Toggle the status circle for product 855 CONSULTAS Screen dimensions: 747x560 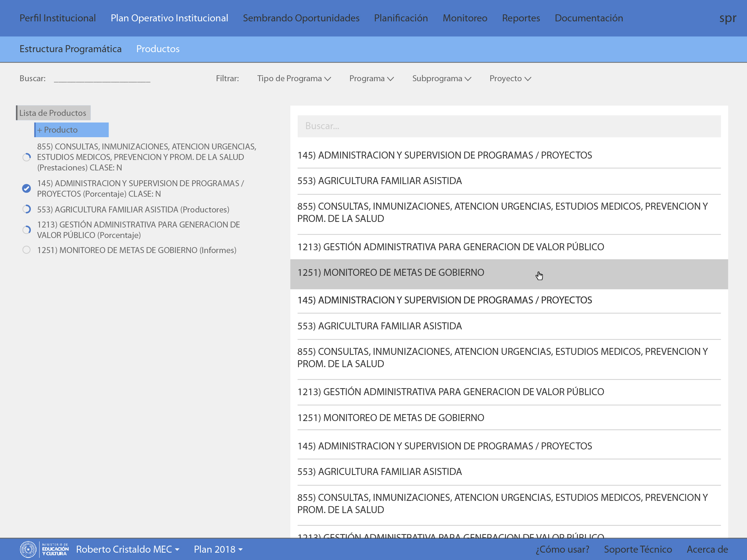click(x=27, y=157)
